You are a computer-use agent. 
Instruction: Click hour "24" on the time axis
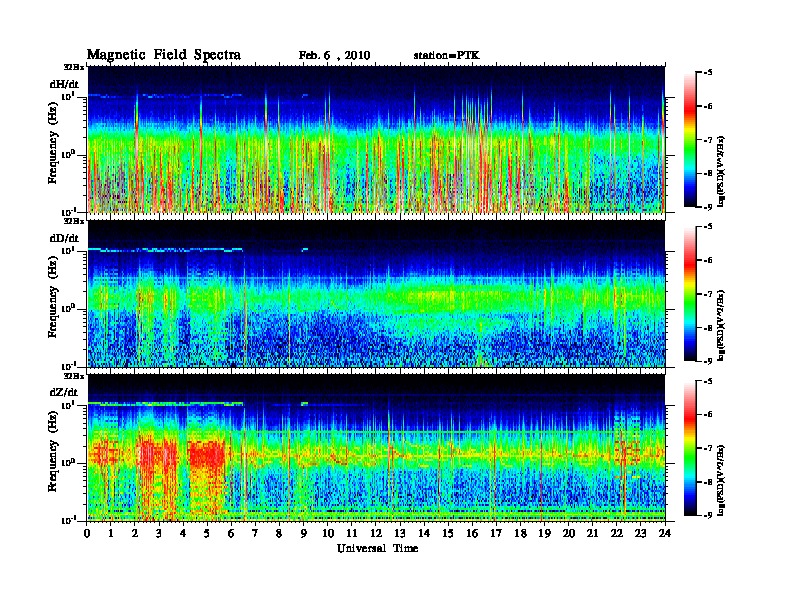(665, 534)
